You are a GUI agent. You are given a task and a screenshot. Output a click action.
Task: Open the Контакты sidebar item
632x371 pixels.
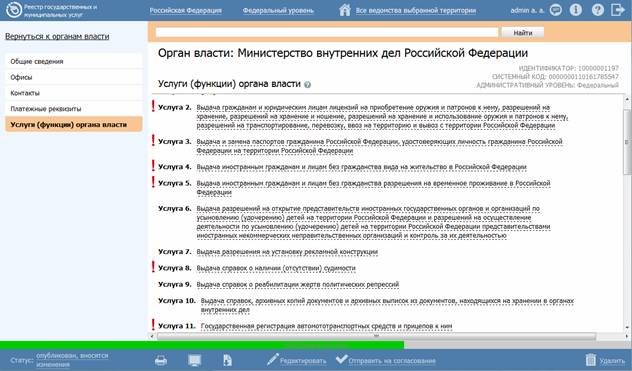74,93
